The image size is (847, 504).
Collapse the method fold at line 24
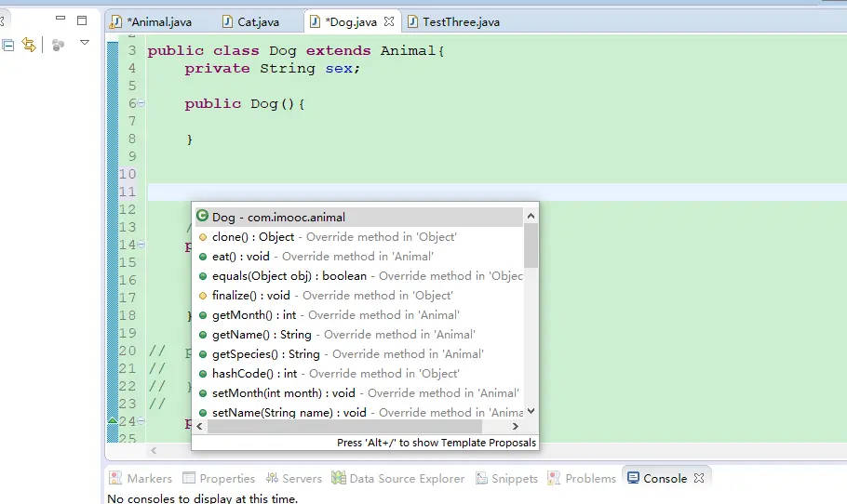click(x=141, y=421)
